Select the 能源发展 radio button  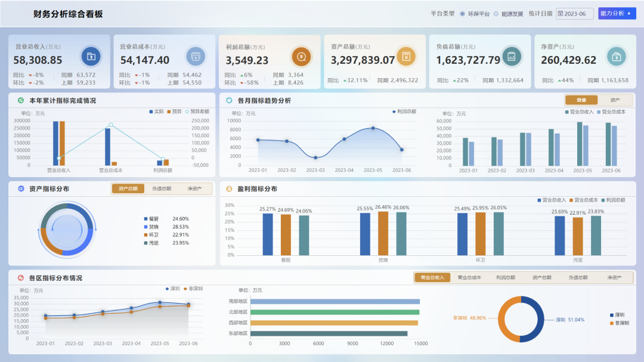(x=496, y=14)
